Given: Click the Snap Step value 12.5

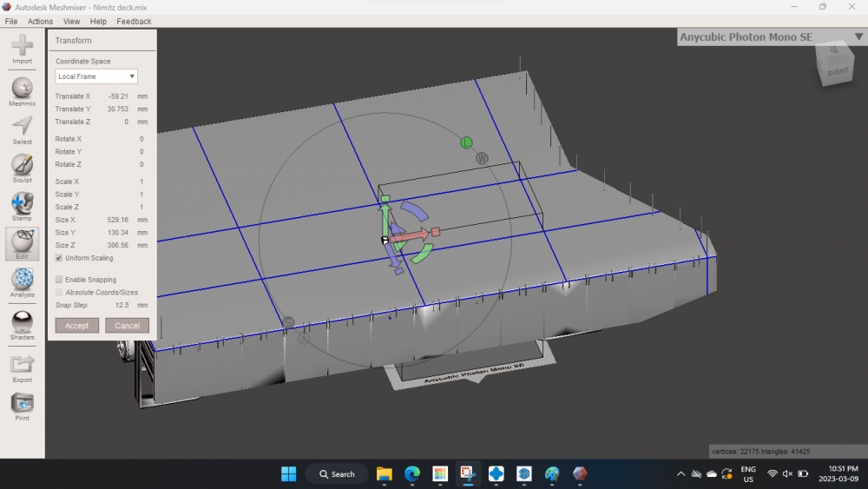Looking at the screenshot, I should (x=122, y=305).
